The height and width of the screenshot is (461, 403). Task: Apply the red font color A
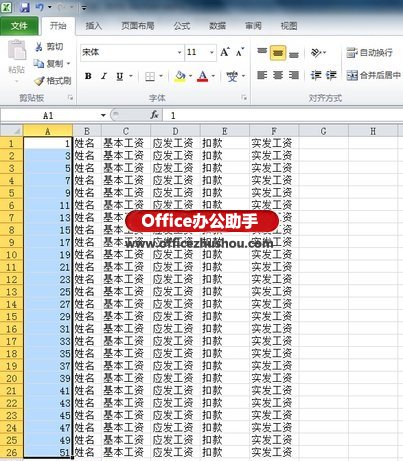click(202, 76)
